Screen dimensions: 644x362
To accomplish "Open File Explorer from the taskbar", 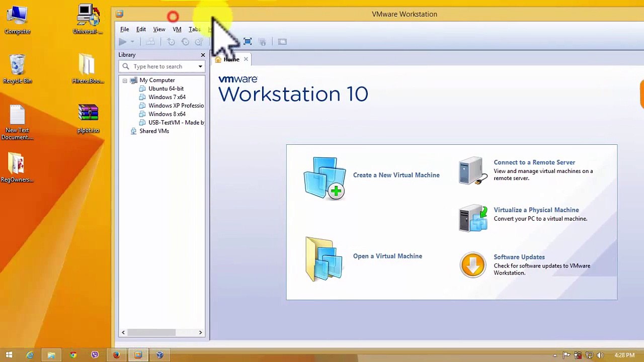I will pyautogui.click(x=51, y=355).
